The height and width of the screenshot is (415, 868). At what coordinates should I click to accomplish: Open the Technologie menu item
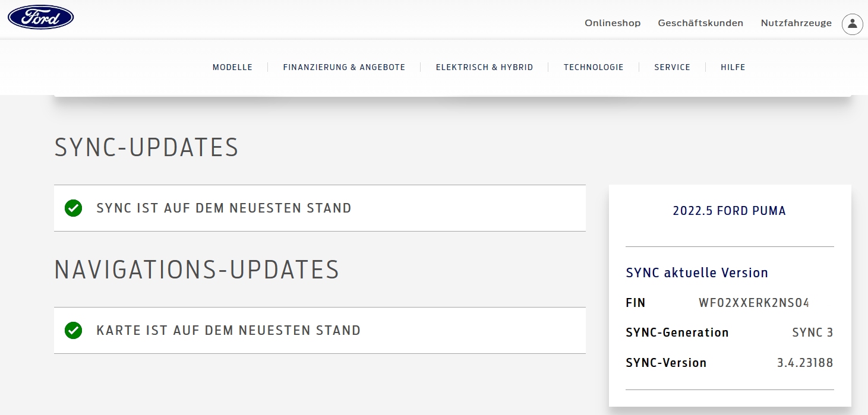point(594,68)
